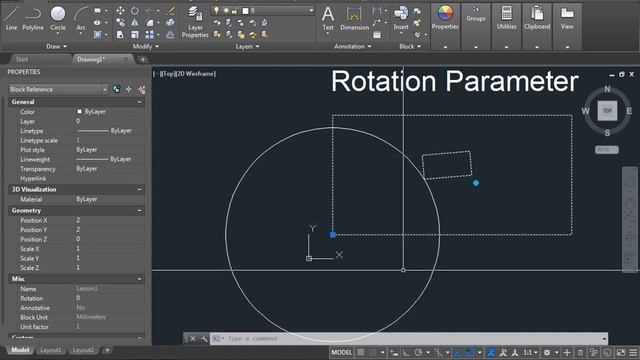The height and width of the screenshot is (360, 640).
Task: Collapse the 3D Visualization section
Action: 140,189
